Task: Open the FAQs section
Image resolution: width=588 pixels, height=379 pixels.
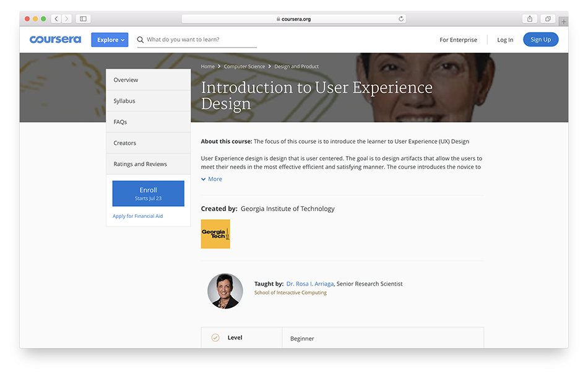Action: point(148,121)
